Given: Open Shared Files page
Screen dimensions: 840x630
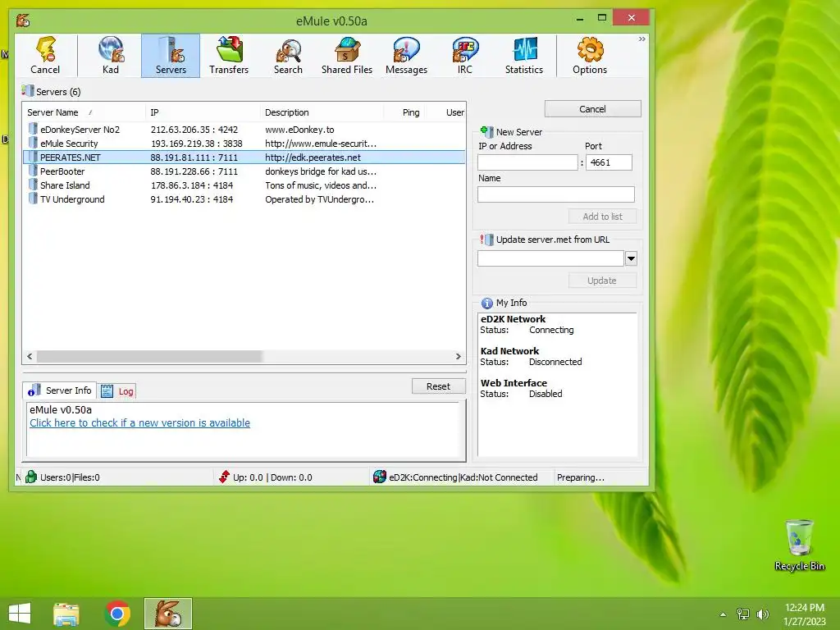Looking at the screenshot, I should [x=347, y=56].
